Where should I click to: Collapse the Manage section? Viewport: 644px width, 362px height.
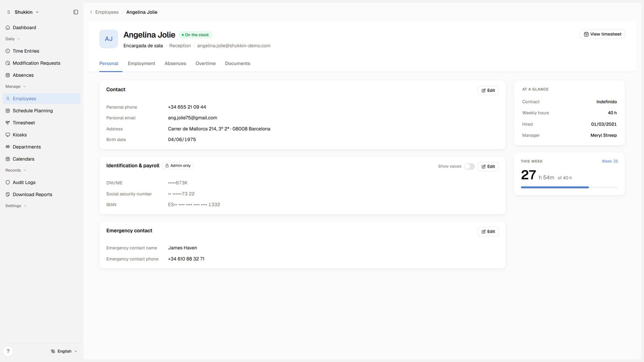click(x=16, y=87)
